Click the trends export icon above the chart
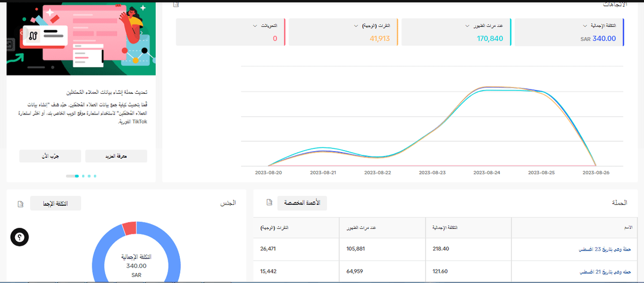The image size is (644, 283). click(176, 4)
